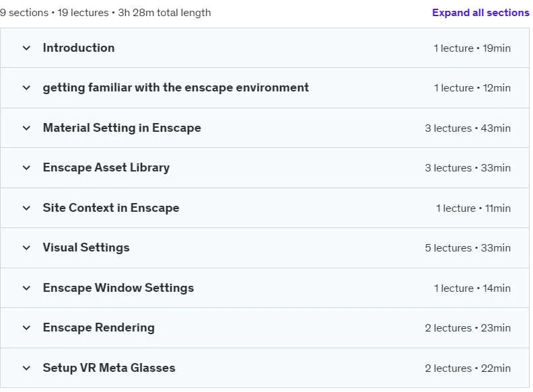Image resolution: width=533 pixels, height=392 pixels.
Task: Expand the Visual Settings chevron arrow
Action: [26, 248]
